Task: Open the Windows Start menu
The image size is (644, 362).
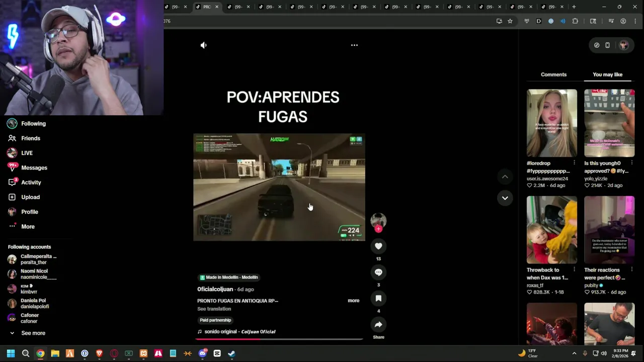Action: click(x=11, y=353)
